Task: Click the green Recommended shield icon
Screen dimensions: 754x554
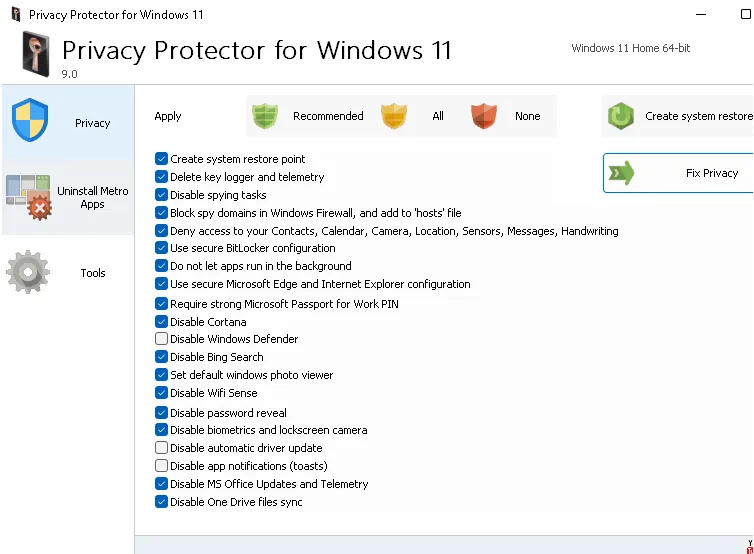Action: 264,116
